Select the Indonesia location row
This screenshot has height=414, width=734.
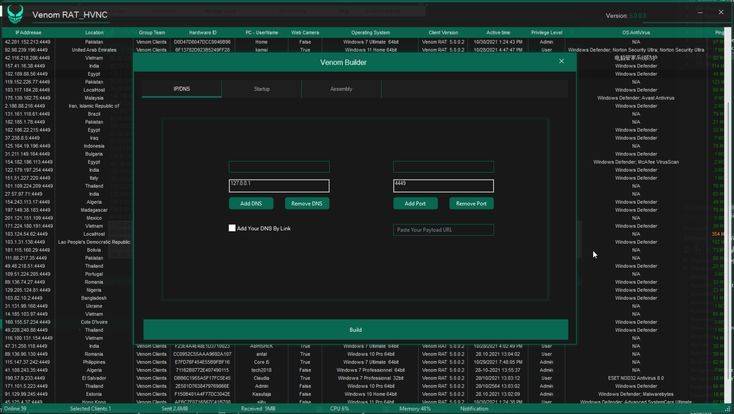click(x=94, y=146)
